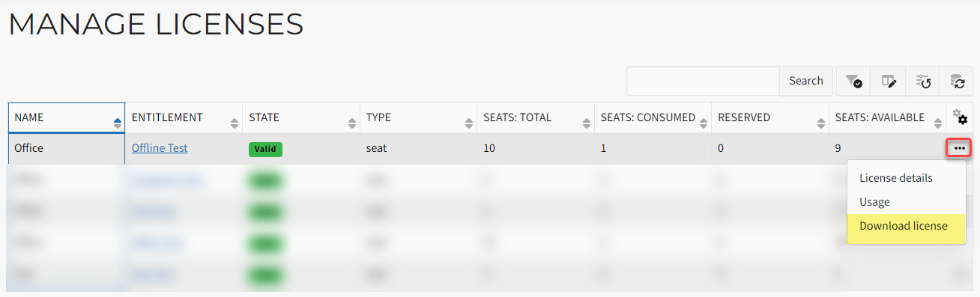Sort by STATE column arrows
This screenshot has width=980, height=297.
[352, 123]
